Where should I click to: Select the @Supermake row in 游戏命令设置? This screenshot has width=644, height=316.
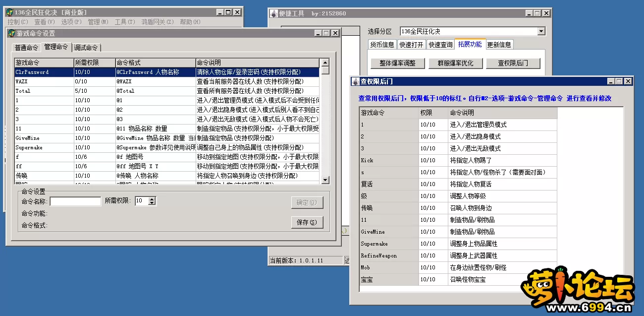pos(167,147)
